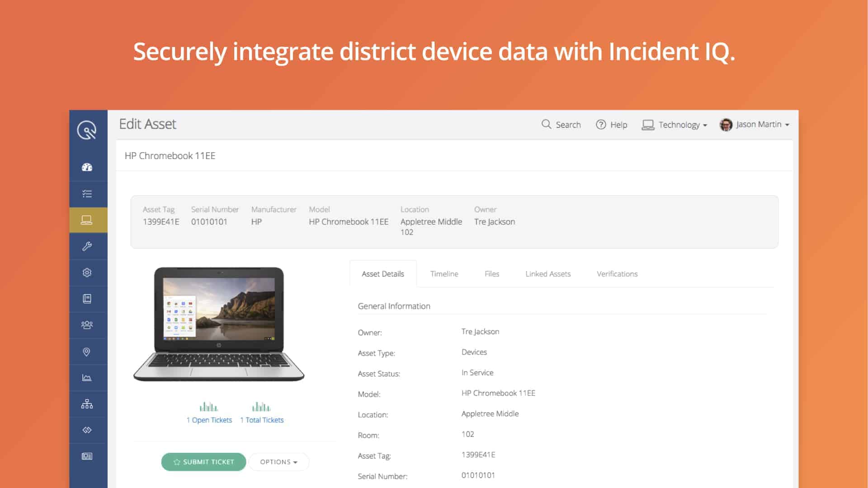This screenshot has height=488, width=868.
Task: Select the knowledge base book icon
Action: tap(87, 299)
